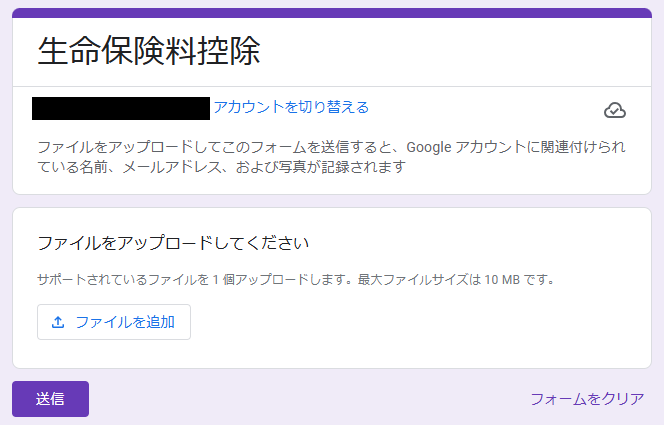
Task: Click the フォームをクリア link
Action: (587, 399)
